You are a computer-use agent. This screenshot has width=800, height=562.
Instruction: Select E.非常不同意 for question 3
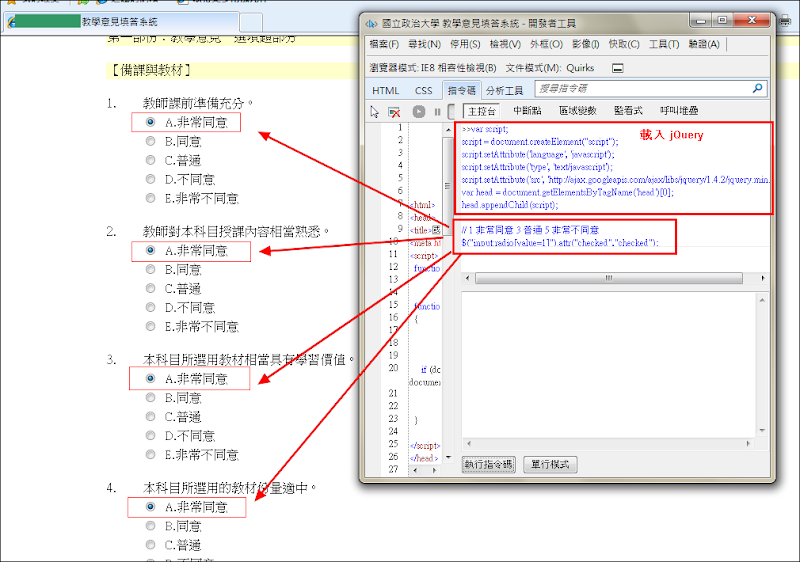pyautogui.click(x=151, y=454)
